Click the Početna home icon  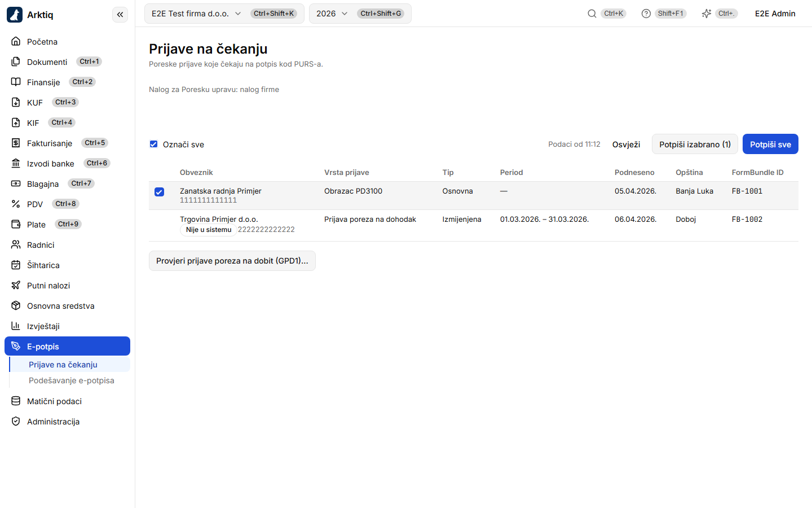[16, 41]
